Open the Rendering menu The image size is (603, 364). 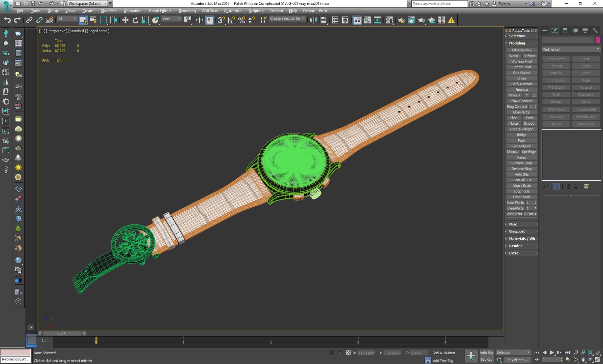pyautogui.click(x=187, y=11)
